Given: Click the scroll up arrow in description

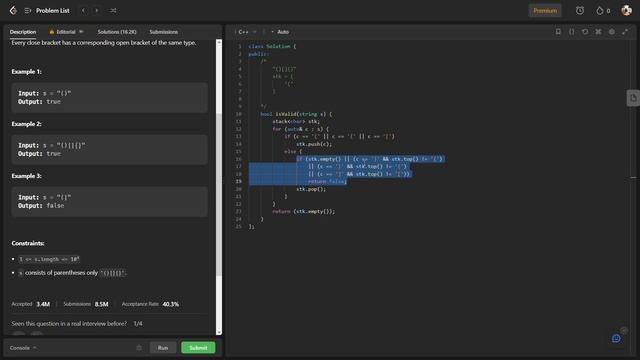Looking at the screenshot, I should 219,42.
